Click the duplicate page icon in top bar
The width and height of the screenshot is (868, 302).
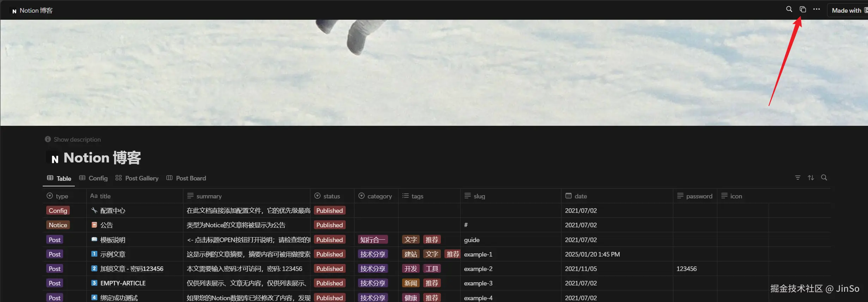(803, 10)
